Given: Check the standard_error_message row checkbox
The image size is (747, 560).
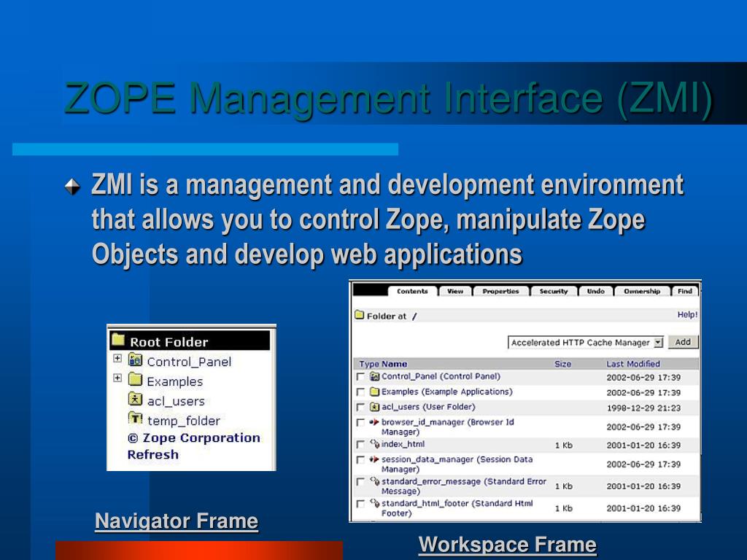Looking at the screenshot, I should pyautogui.click(x=360, y=481).
